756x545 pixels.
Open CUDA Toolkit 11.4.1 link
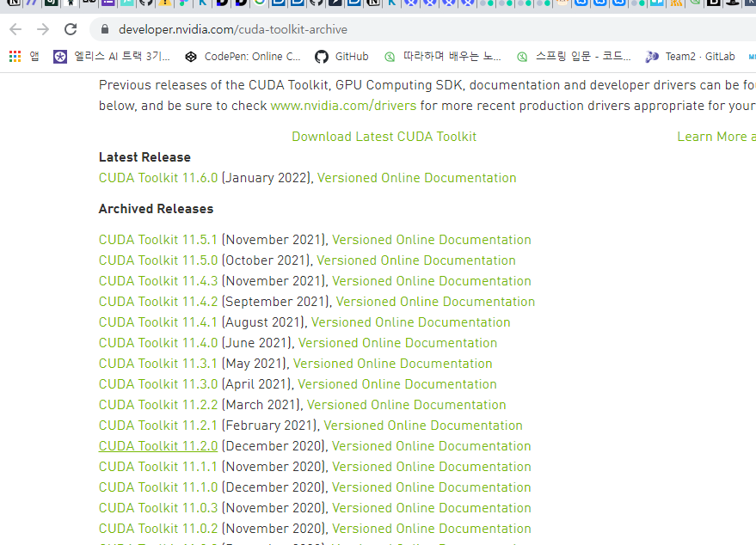158,322
